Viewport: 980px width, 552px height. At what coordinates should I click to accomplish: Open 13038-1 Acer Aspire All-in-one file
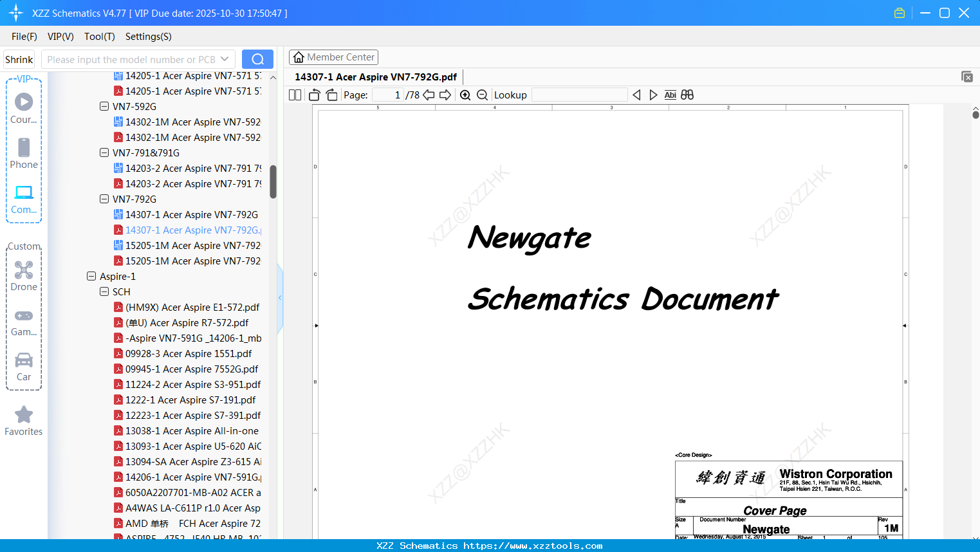186,430
